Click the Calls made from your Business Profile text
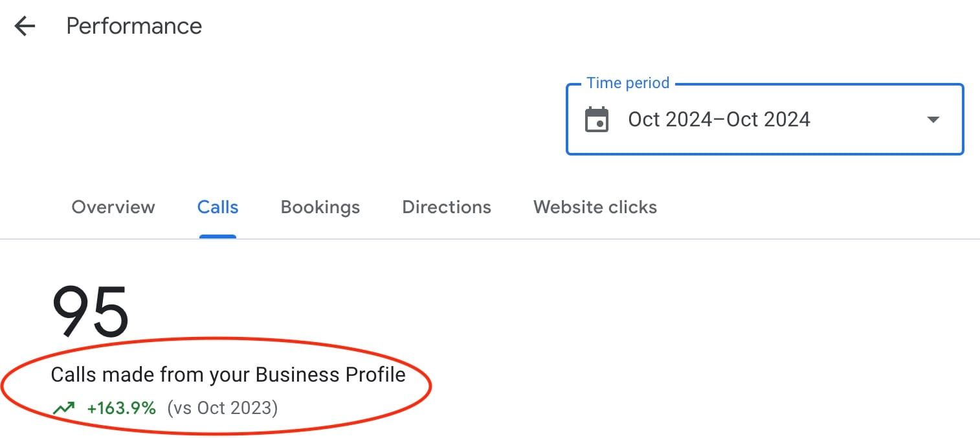Image resolution: width=980 pixels, height=438 pixels. pyautogui.click(x=228, y=375)
